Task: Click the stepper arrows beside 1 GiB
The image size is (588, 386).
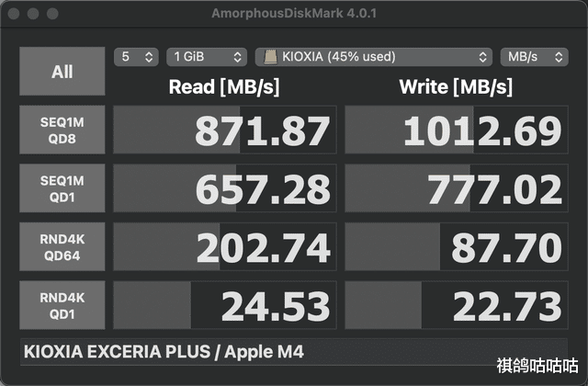Action: (x=237, y=57)
